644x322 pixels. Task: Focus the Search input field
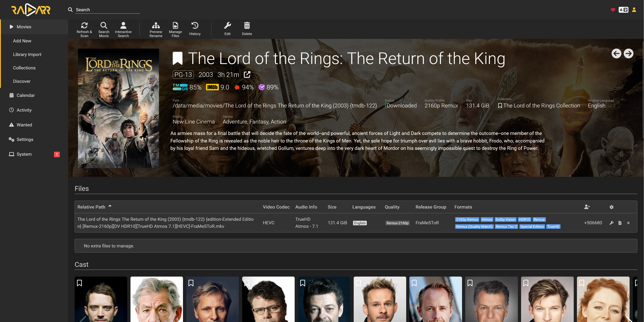pyautogui.click(x=108, y=10)
